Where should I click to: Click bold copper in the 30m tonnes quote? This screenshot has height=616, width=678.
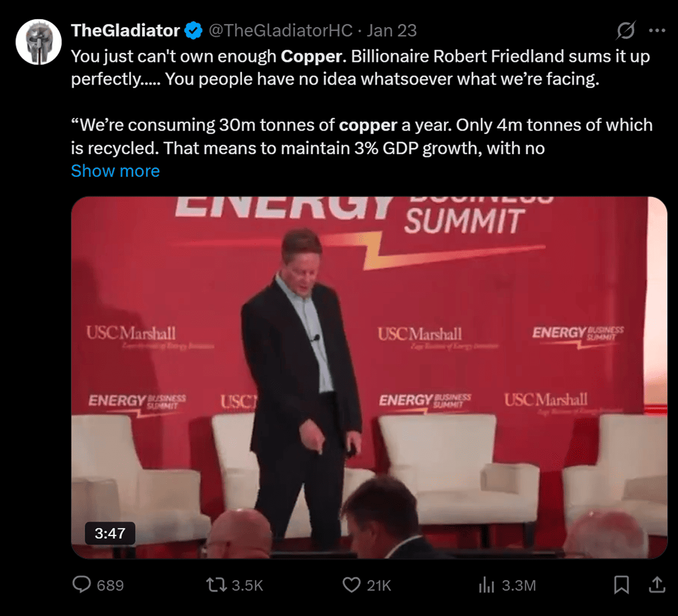coord(368,125)
